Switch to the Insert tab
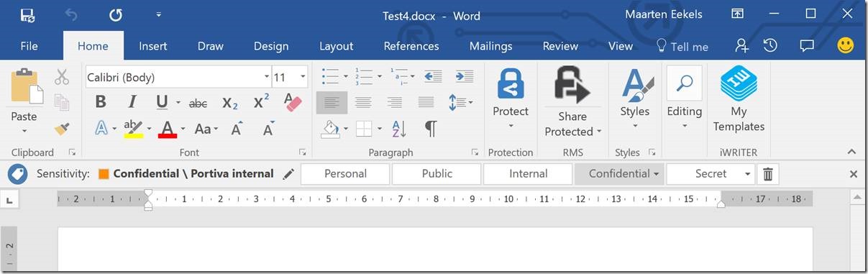Viewport: 868px width, 274px height. (152, 46)
